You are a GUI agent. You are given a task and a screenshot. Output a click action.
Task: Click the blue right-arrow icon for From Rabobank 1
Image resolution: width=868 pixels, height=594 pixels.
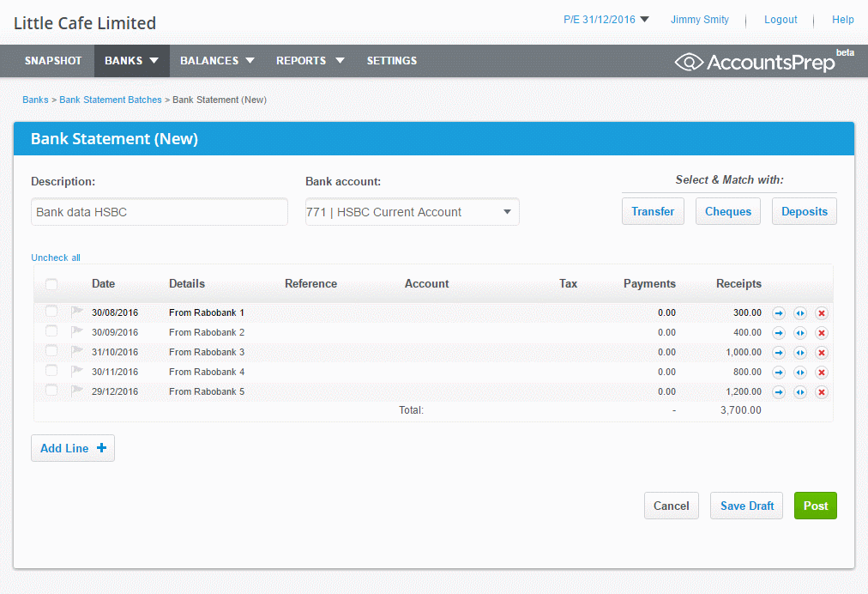pyautogui.click(x=779, y=313)
